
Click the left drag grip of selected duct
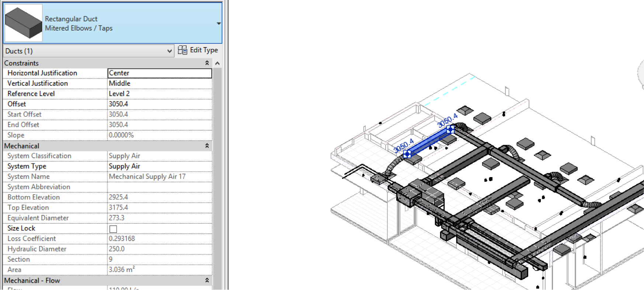(x=407, y=154)
